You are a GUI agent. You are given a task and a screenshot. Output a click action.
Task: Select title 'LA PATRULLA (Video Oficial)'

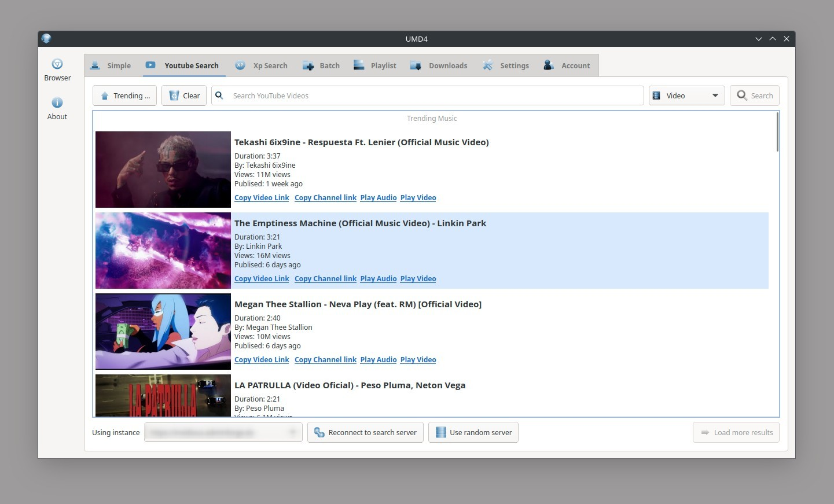[350, 385]
